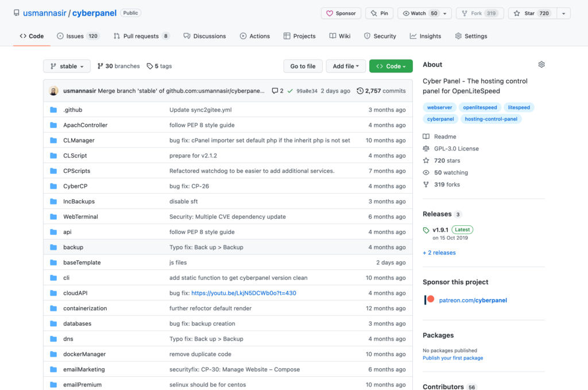
Task: Click the Actions play icon
Action: (242, 36)
